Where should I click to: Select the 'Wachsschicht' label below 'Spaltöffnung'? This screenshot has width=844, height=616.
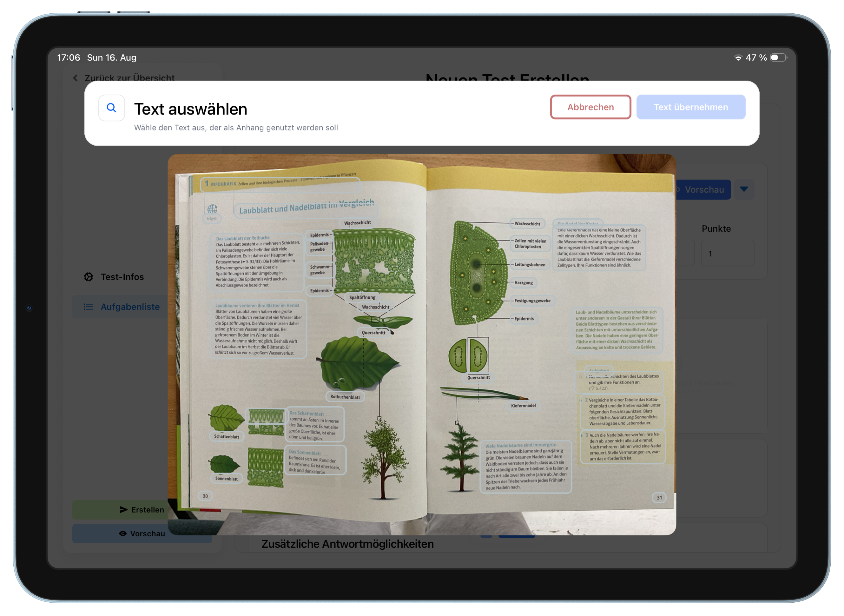pos(375,307)
